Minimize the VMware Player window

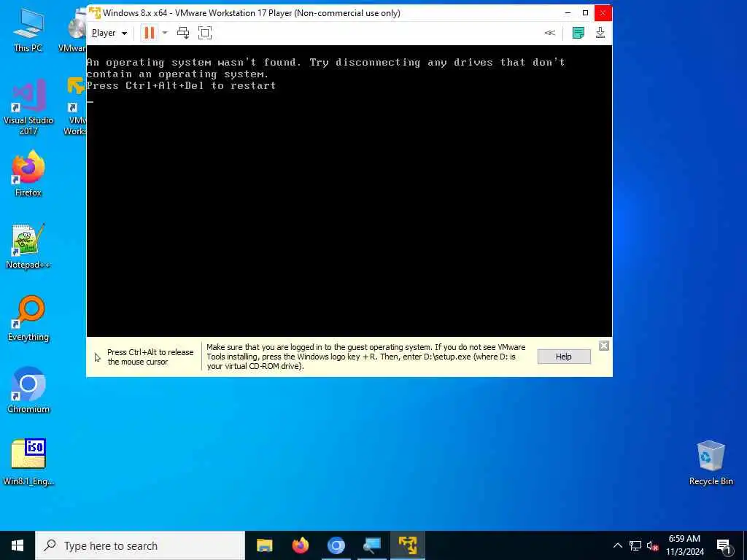pos(568,13)
